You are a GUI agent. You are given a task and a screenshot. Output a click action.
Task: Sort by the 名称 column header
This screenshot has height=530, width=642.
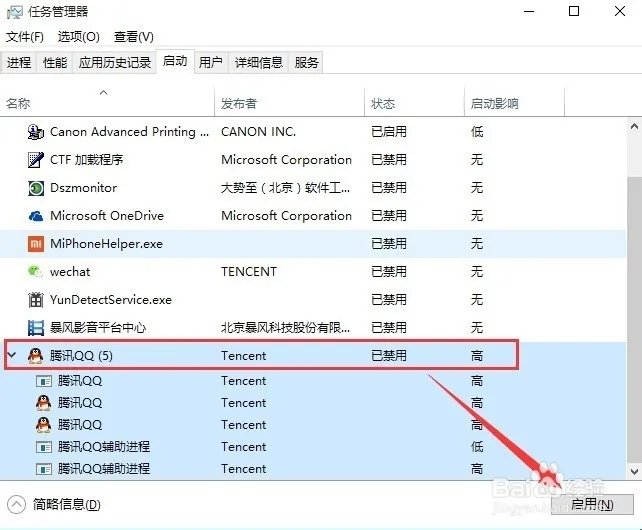click(x=107, y=103)
